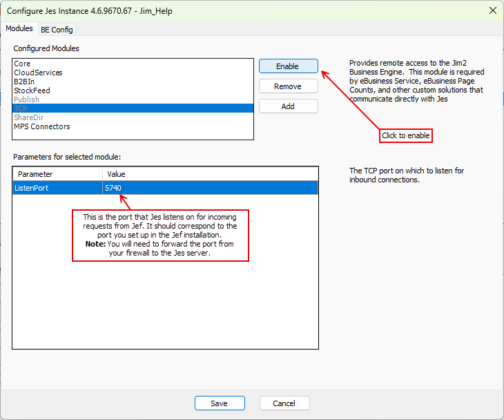Select the CloudServices module
Viewport: 504px width, 420px height.
pos(133,73)
